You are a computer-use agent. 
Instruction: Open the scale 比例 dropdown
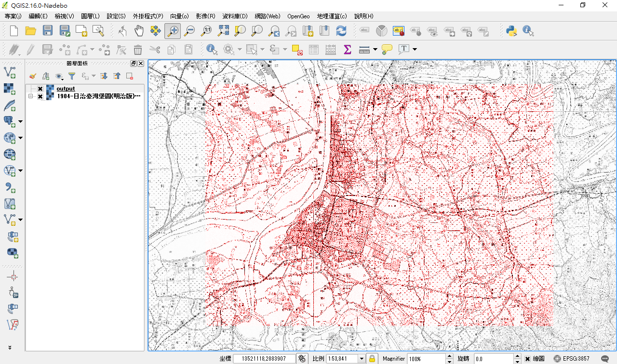click(362, 359)
